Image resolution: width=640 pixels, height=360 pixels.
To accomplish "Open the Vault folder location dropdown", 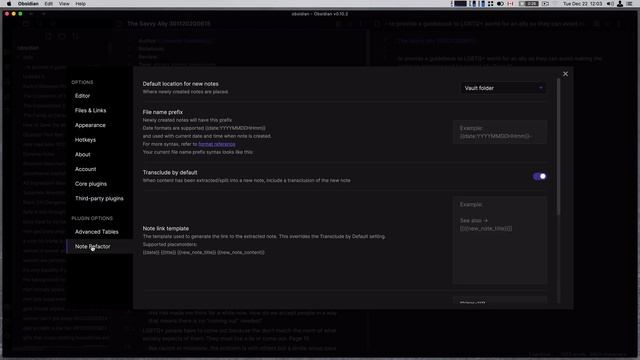I will (x=503, y=88).
